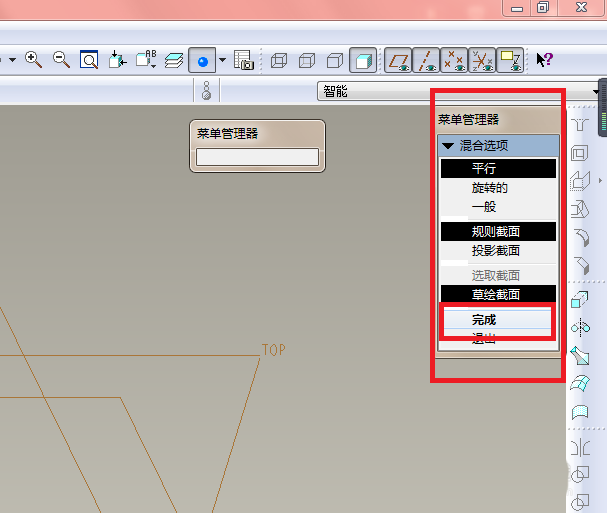Click the empty field in small 菜单管理器
This screenshot has height=514, width=609.
coord(257,157)
